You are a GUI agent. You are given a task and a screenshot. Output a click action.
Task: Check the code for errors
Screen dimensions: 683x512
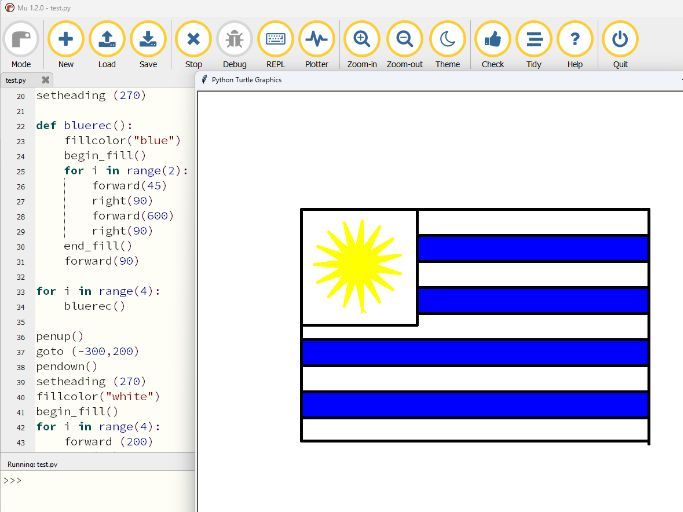[493, 45]
